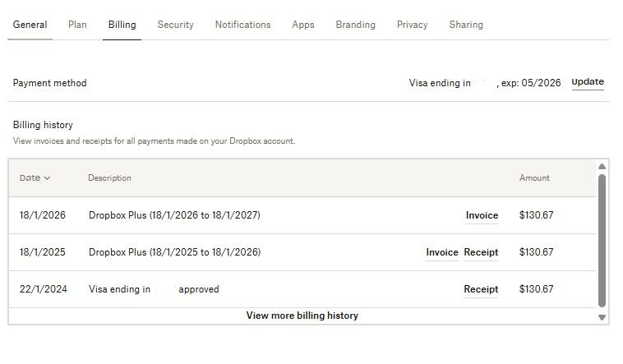The height and width of the screenshot is (364, 623).
Task: Go to the Security tab
Action: (x=175, y=25)
